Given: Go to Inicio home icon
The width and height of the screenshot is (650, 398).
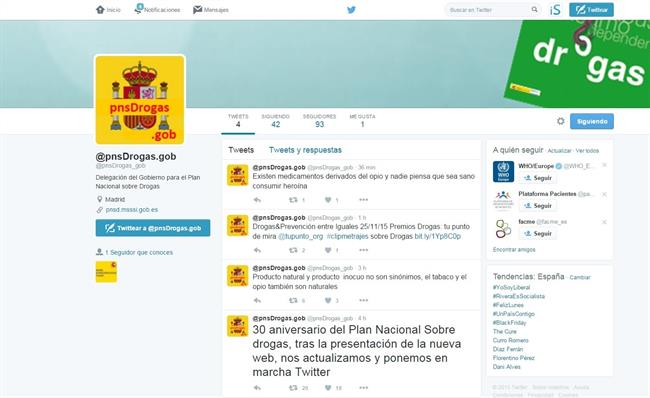Looking at the screenshot, I should coord(100,10).
